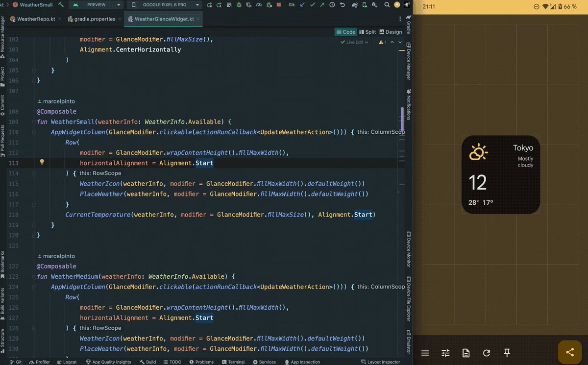The height and width of the screenshot is (365, 588).
Task: Click the refresh icon in emulator bar
Action: tap(487, 353)
